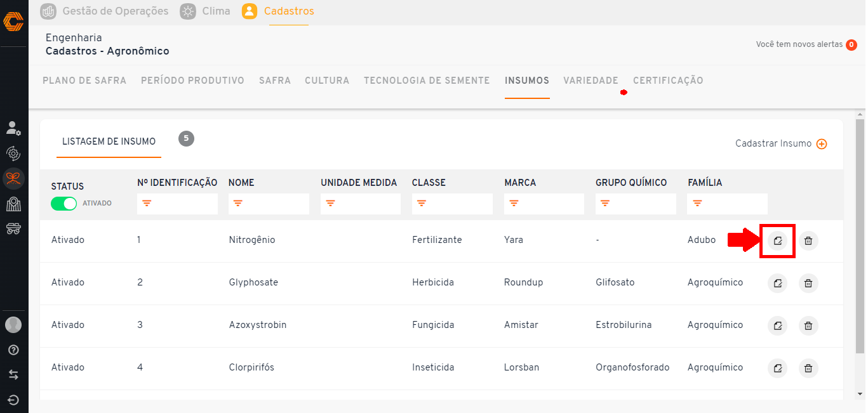Switch to Tecnologia de Semente tab

427,81
